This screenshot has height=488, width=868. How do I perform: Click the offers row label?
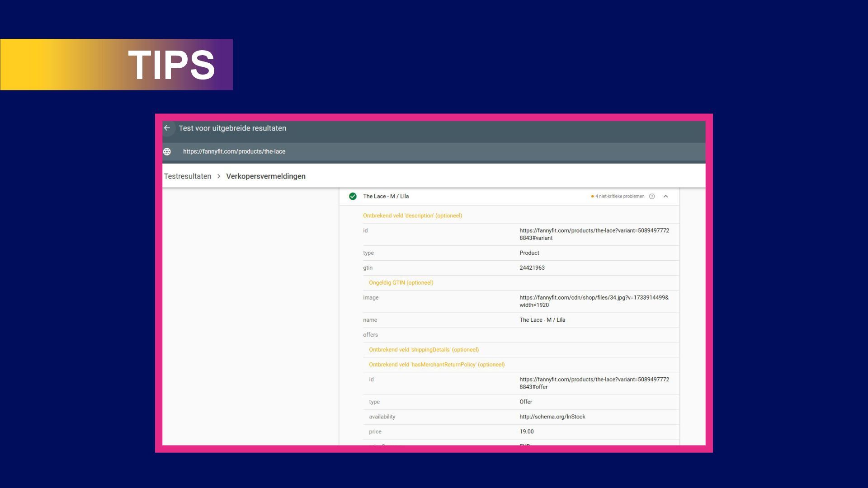point(370,335)
